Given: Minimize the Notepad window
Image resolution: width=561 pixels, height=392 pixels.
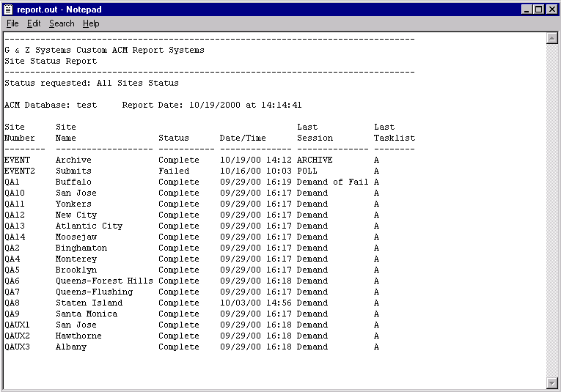Looking at the screenshot, I should click(x=527, y=9).
